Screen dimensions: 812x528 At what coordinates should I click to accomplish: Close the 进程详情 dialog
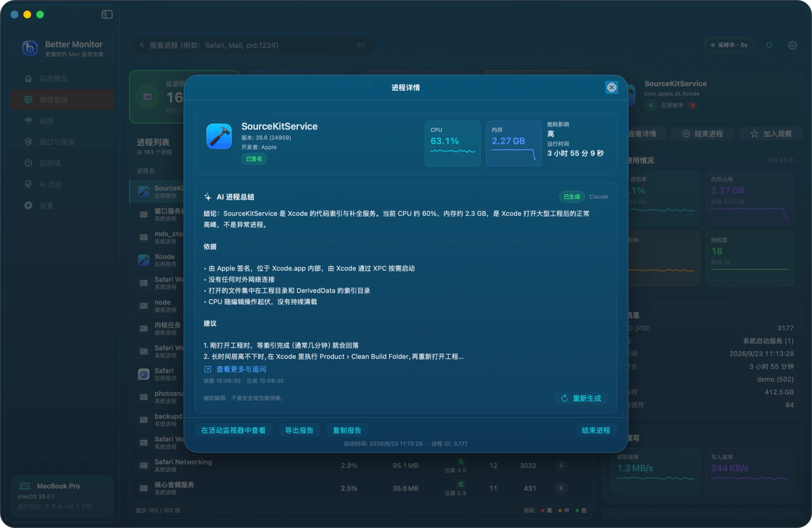pyautogui.click(x=612, y=88)
